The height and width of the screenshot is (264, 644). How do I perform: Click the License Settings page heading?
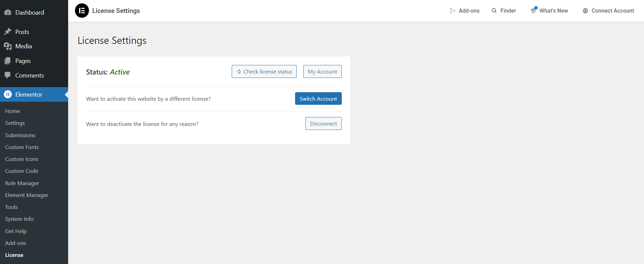[x=112, y=40]
